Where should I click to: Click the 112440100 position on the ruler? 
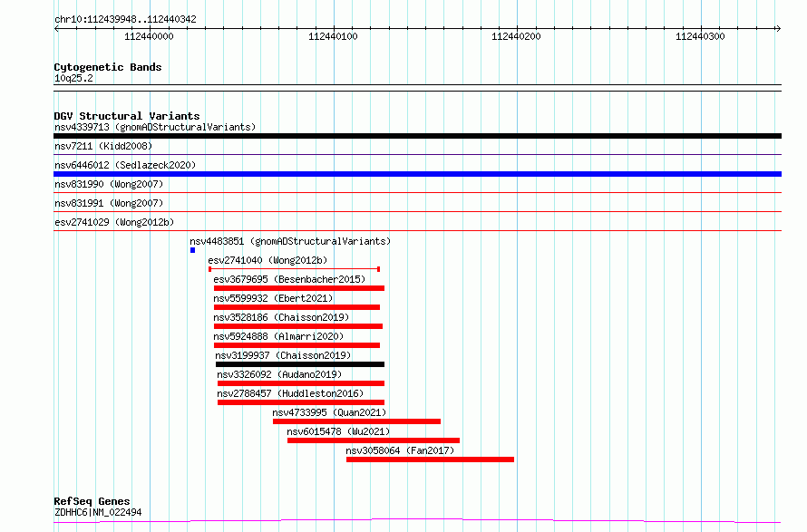pyautogui.click(x=333, y=36)
